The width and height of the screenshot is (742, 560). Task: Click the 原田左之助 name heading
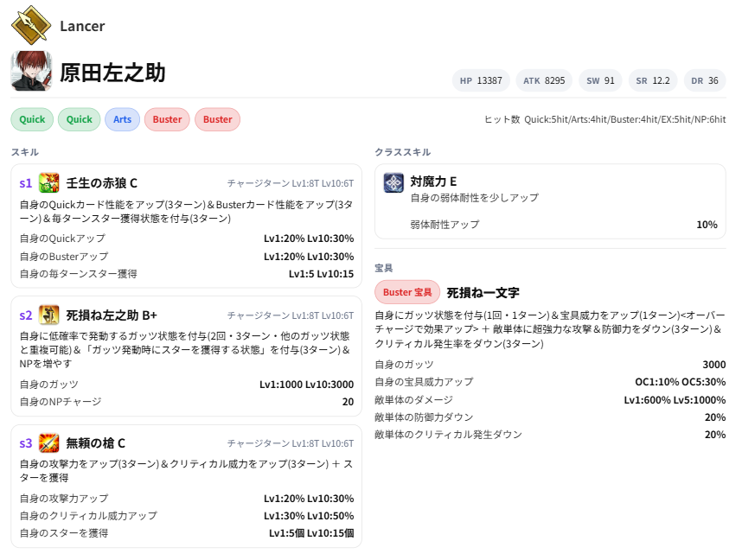[112, 73]
